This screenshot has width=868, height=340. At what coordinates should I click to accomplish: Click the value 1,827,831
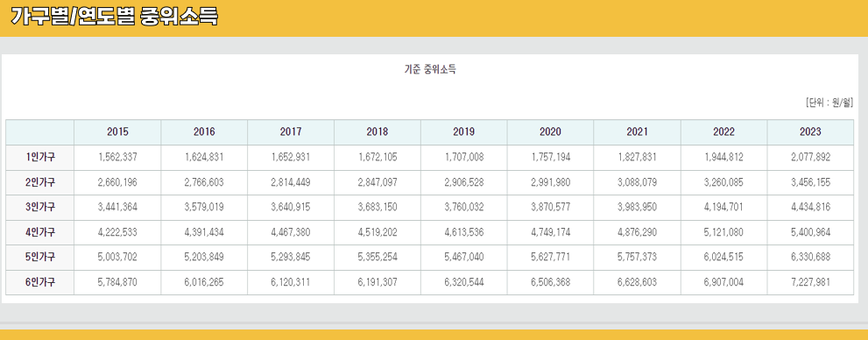click(637, 157)
